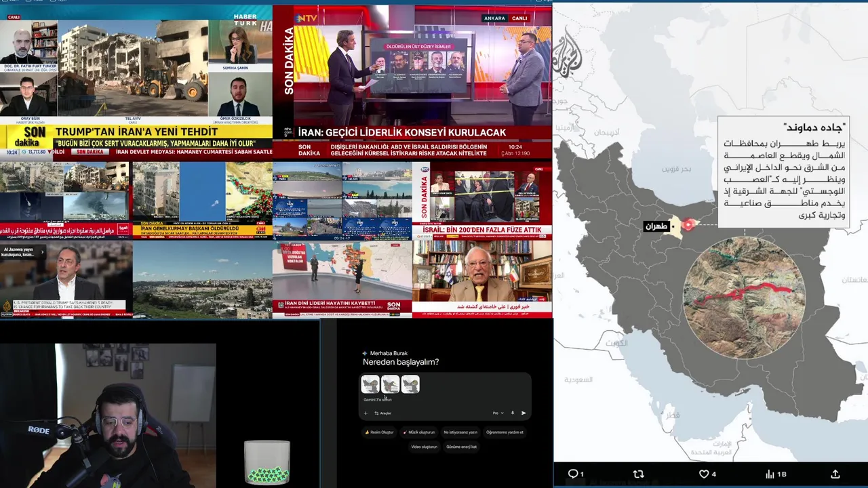This screenshot has width=868, height=488.
Task: Select the third attached map thumbnail in Gemini
Action: (x=410, y=384)
